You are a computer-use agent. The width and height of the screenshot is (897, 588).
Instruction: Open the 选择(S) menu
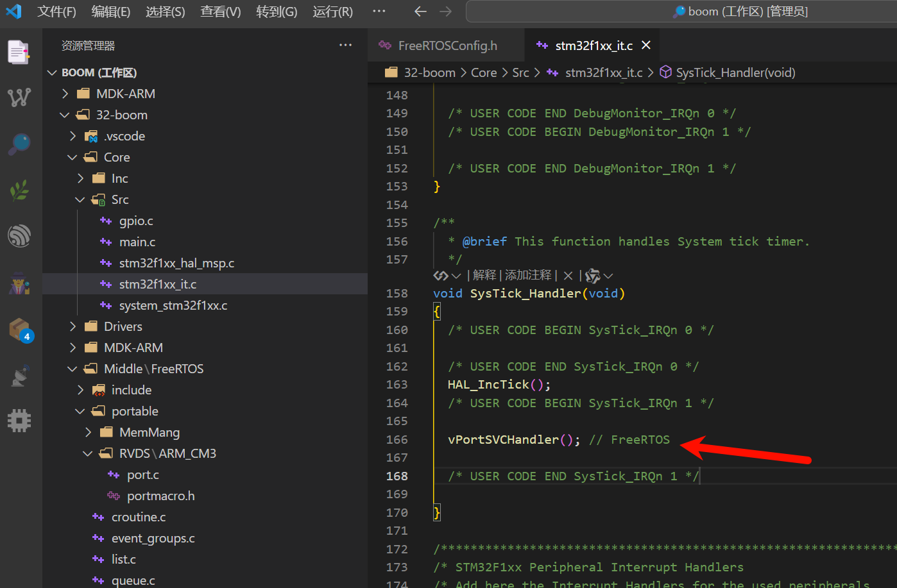click(x=166, y=12)
